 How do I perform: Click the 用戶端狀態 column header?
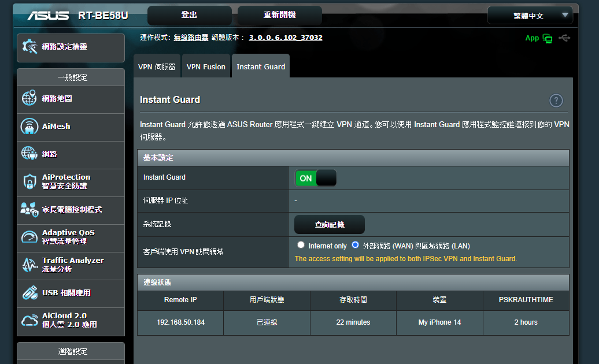tap(267, 300)
